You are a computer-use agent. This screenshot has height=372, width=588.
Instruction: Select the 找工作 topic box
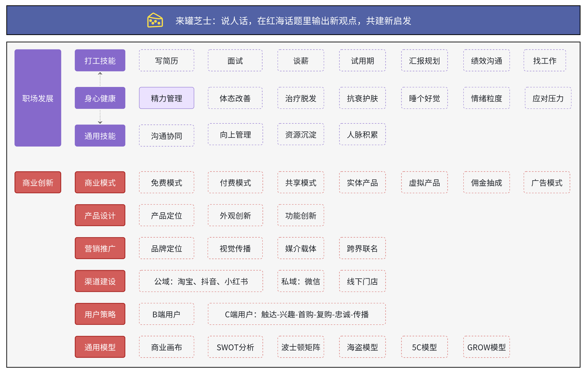545,60
